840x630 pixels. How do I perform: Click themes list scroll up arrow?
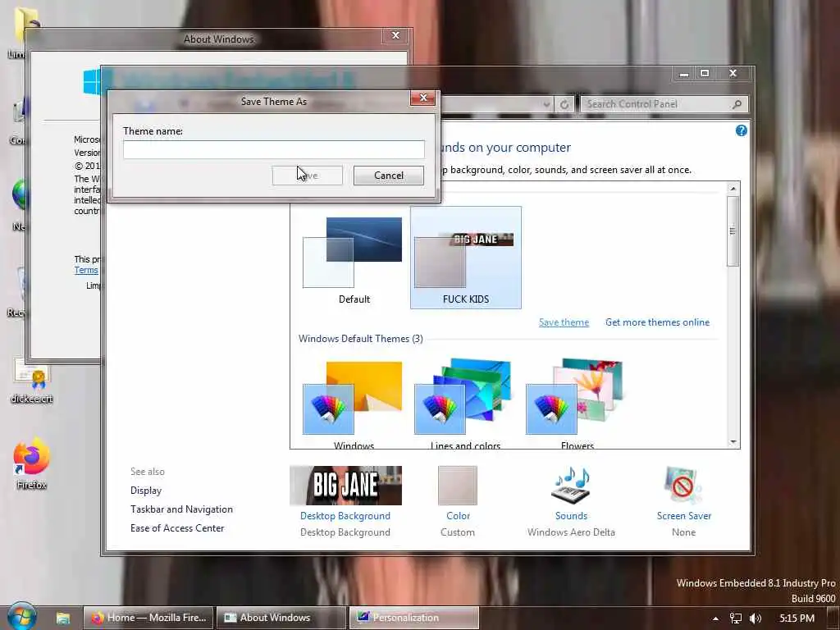click(x=733, y=189)
